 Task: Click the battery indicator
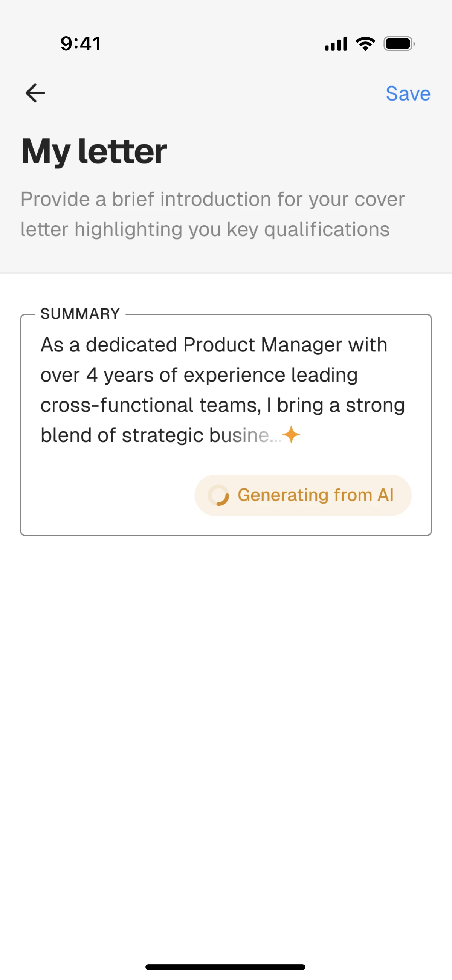(398, 43)
